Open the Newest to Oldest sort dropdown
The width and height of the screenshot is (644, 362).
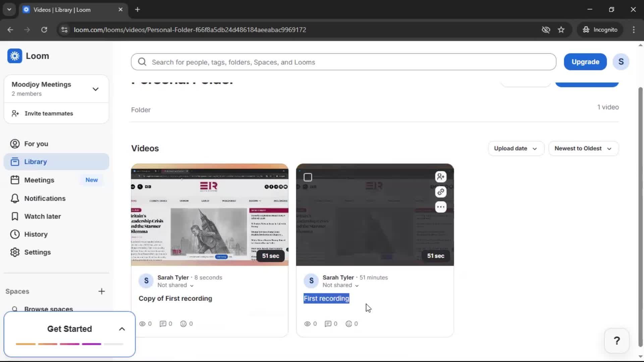tap(583, 148)
